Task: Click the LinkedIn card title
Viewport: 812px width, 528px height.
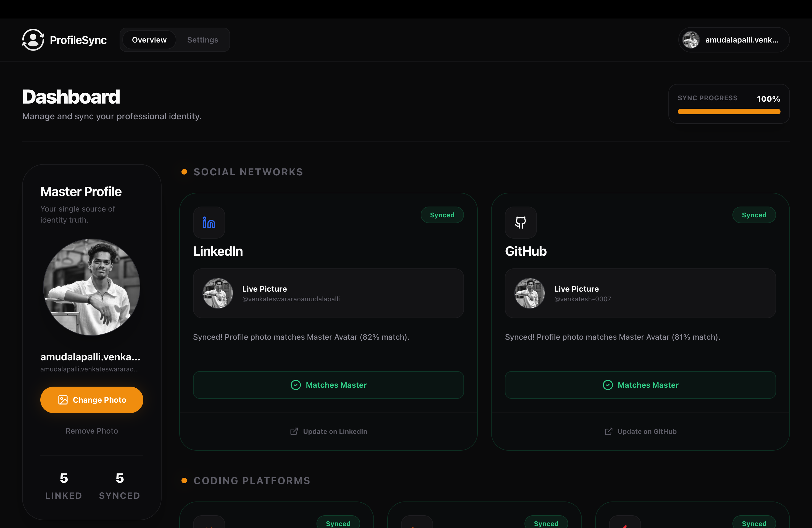Action: click(x=218, y=251)
